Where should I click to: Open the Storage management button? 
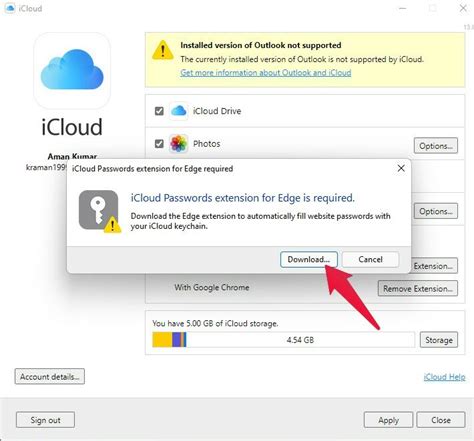point(439,340)
